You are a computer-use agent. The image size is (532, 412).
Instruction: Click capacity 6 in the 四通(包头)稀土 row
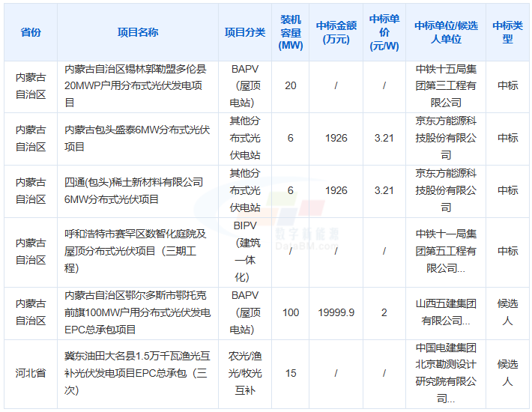tap(291, 190)
